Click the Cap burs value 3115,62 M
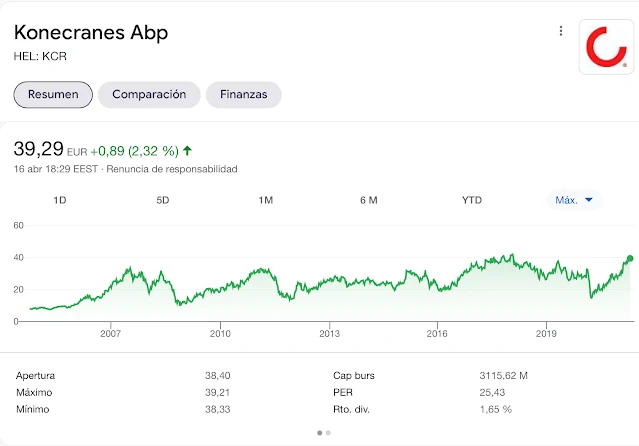639x446 pixels. click(x=504, y=375)
